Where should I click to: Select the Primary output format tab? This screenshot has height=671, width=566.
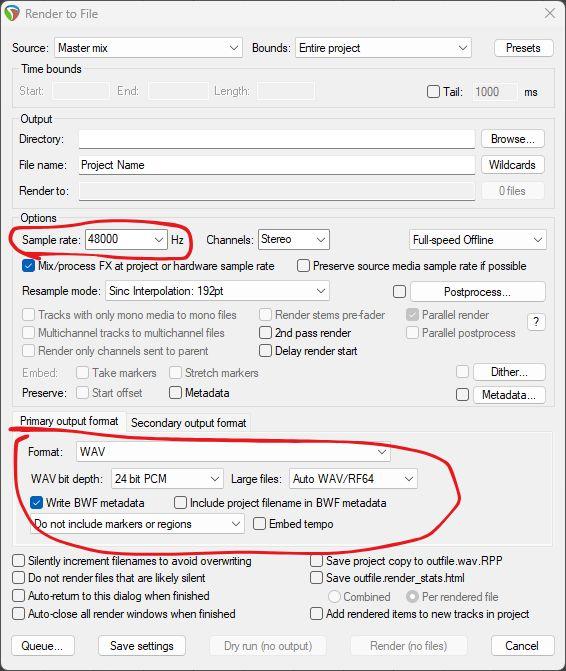click(69, 421)
